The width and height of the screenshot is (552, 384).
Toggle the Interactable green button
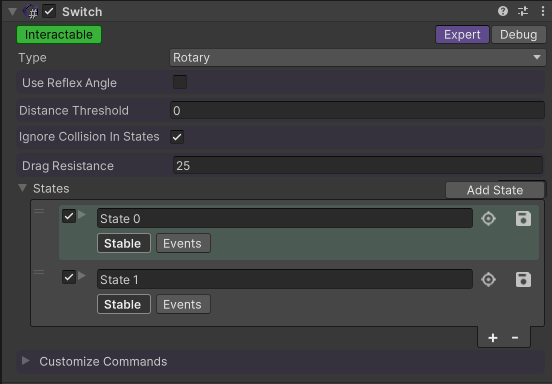tap(59, 34)
